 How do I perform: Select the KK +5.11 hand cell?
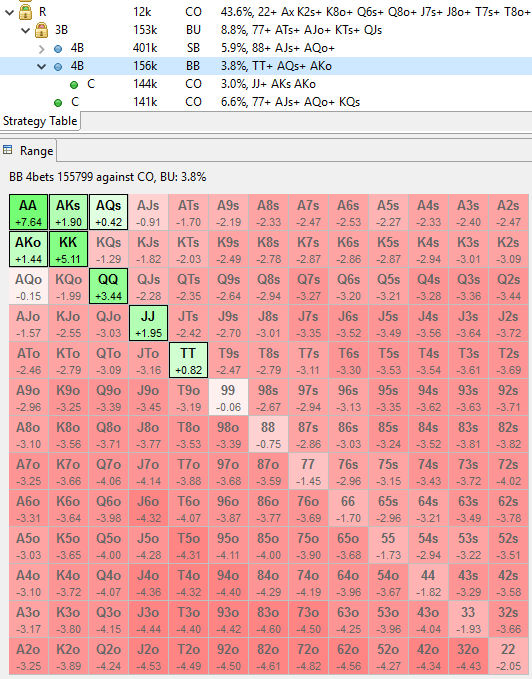68,249
